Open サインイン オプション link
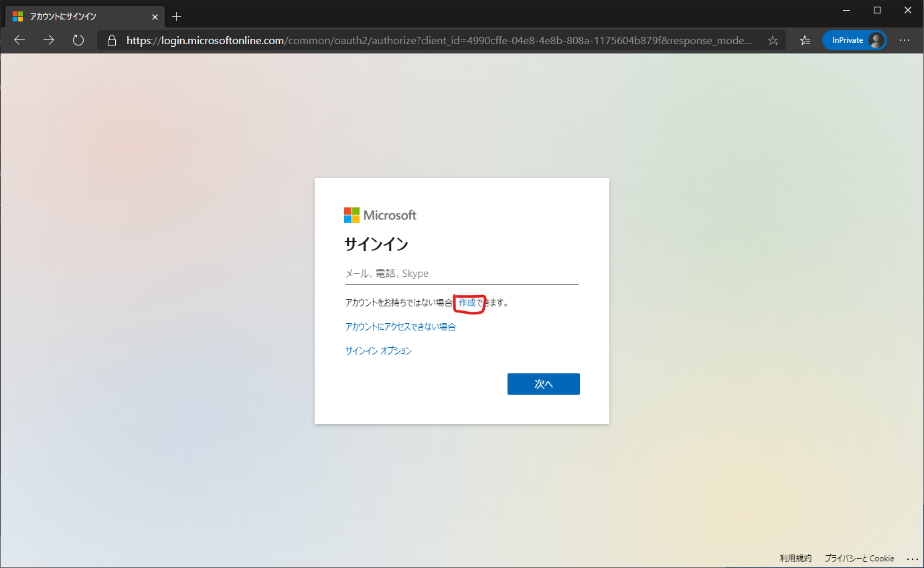 (x=378, y=351)
